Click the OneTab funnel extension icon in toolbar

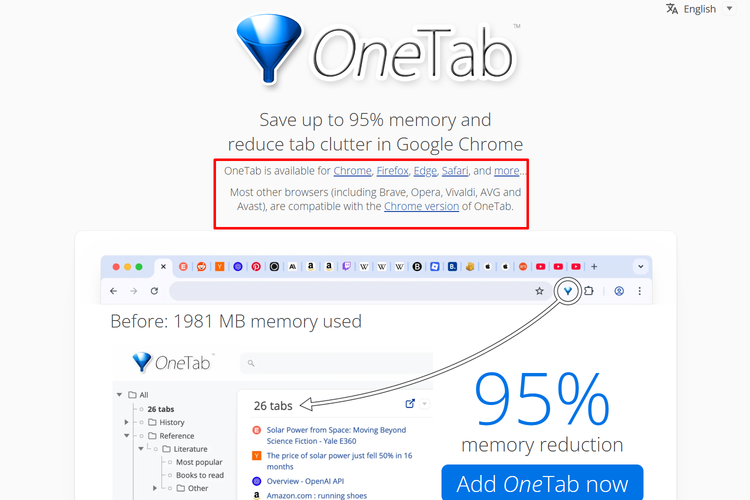[x=568, y=291]
